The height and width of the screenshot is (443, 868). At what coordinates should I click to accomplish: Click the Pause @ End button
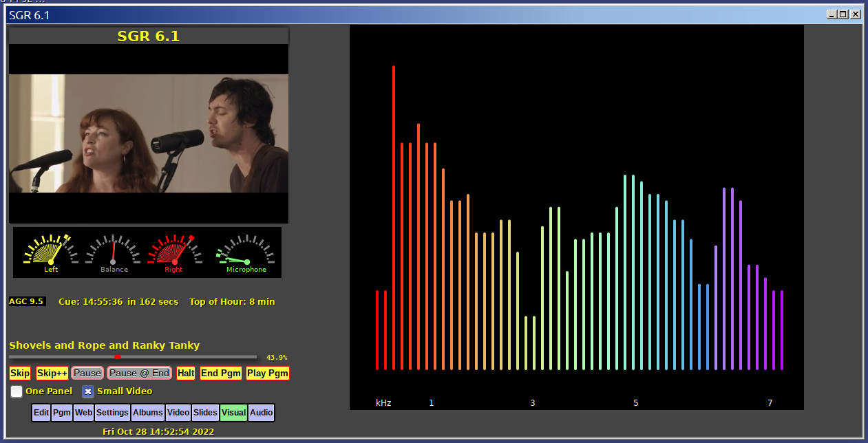pos(140,373)
